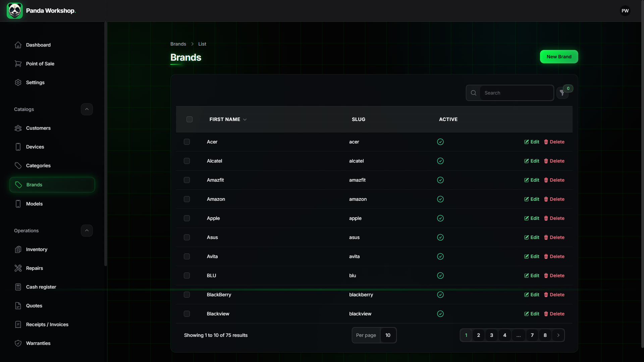644x362 pixels.
Task: Click the Slug column header
Action: (359, 119)
